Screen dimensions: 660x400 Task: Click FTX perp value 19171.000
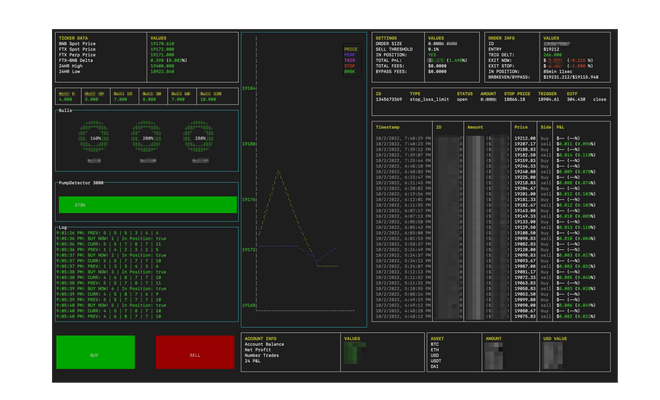pos(162,55)
